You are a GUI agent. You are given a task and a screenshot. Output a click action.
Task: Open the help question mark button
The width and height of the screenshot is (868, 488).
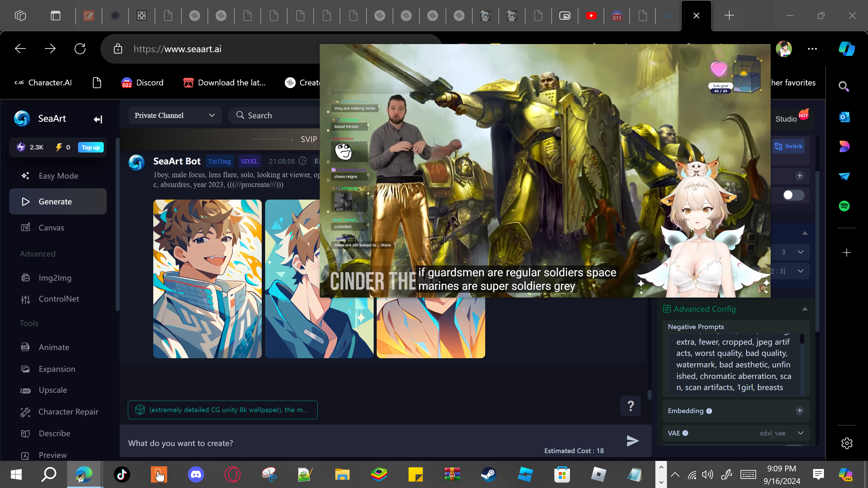[x=631, y=406]
